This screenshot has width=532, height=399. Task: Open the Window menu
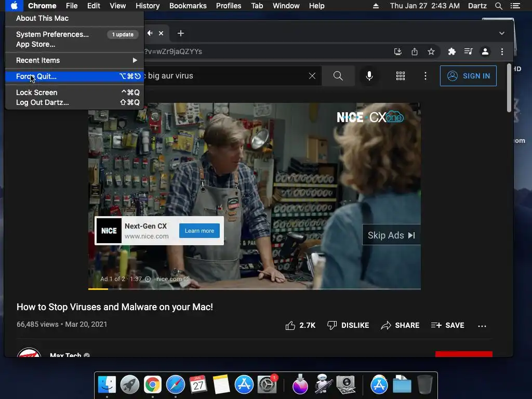click(286, 6)
